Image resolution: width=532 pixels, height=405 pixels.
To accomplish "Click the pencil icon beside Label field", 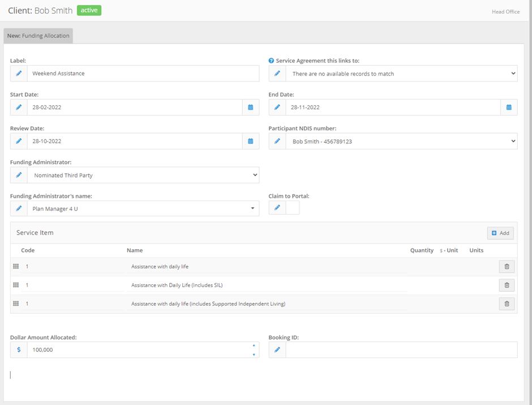I will click(19, 73).
